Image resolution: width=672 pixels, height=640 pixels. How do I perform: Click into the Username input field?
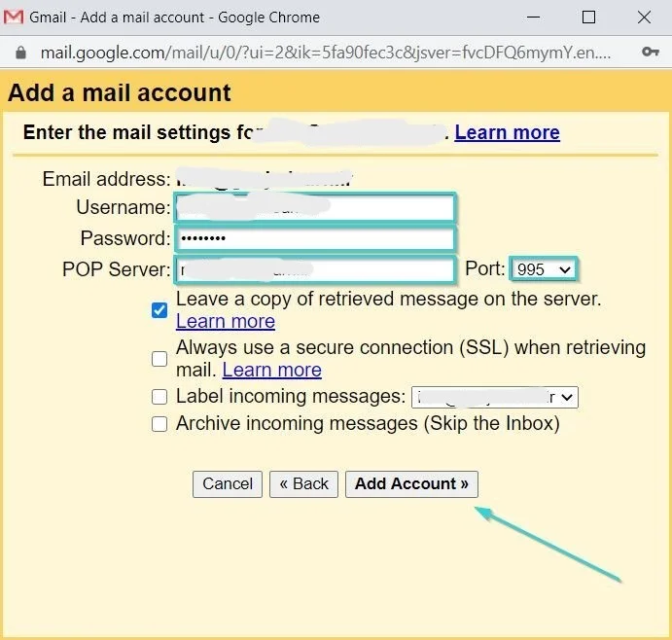click(x=314, y=208)
